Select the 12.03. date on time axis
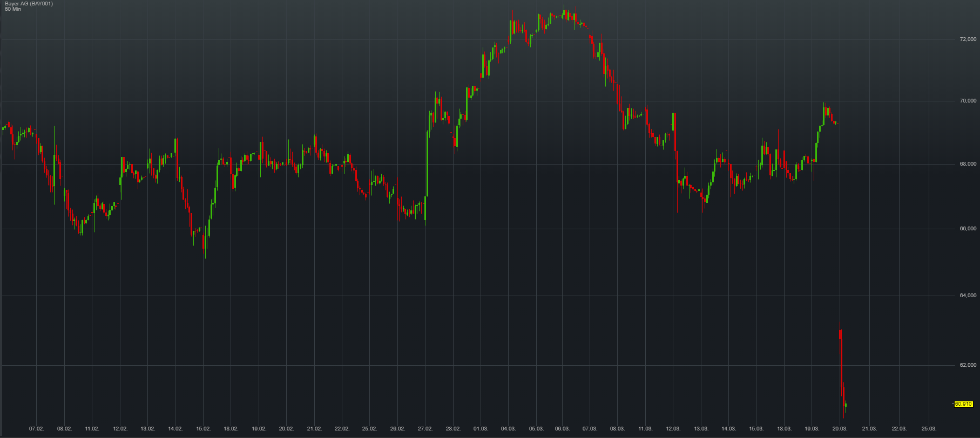The width and height of the screenshot is (980, 438). click(673, 429)
